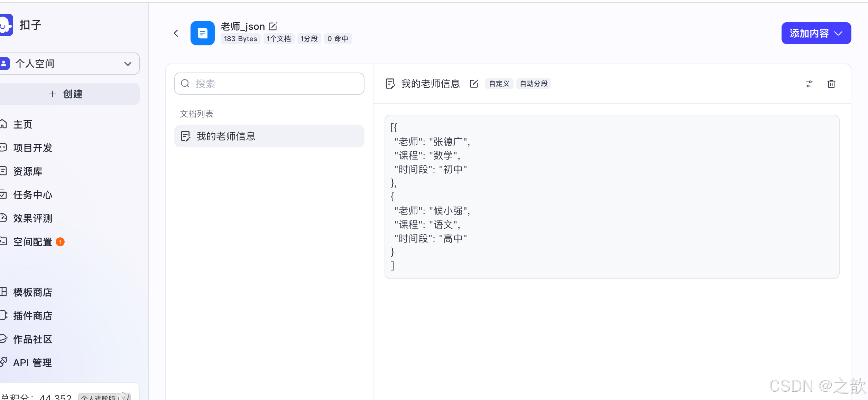Expand the 个人空间 workspace dropdown
Screen dimensions: 868x400
(x=128, y=64)
